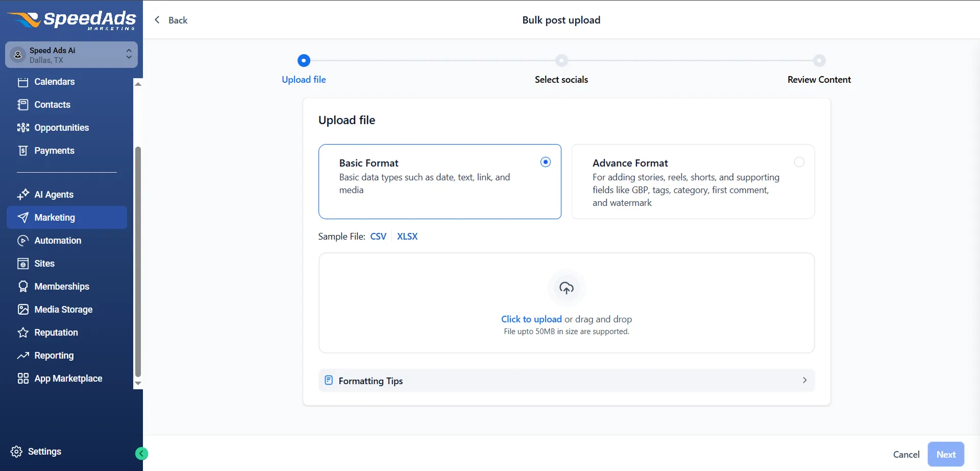Click the SpeedAds Marketing logo
Screen dimensions: 980x471
pyautogui.click(x=71, y=20)
